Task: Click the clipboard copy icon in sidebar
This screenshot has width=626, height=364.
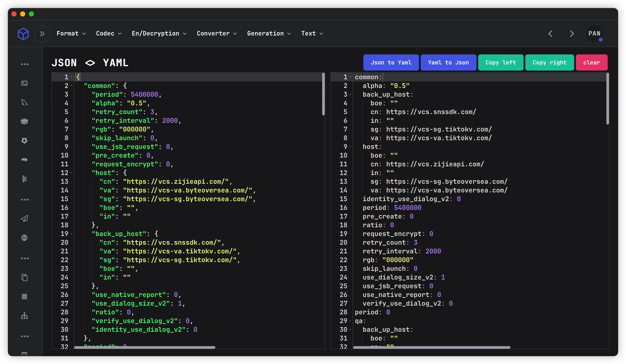Action: [x=24, y=277]
